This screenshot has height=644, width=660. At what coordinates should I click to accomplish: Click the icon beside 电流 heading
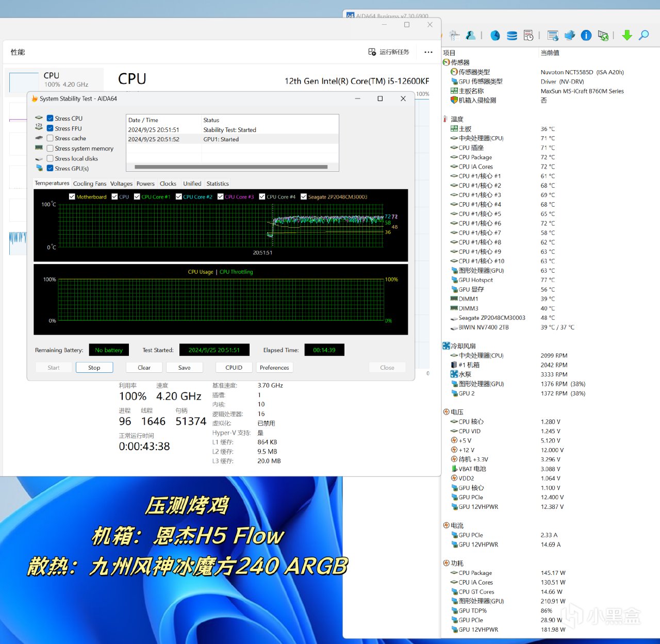(x=446, y=525)
